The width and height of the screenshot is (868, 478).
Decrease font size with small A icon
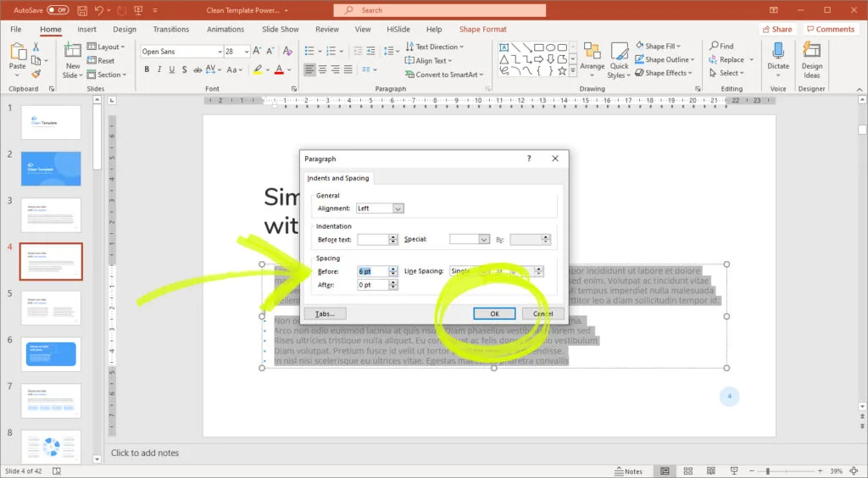coord(270,51)
